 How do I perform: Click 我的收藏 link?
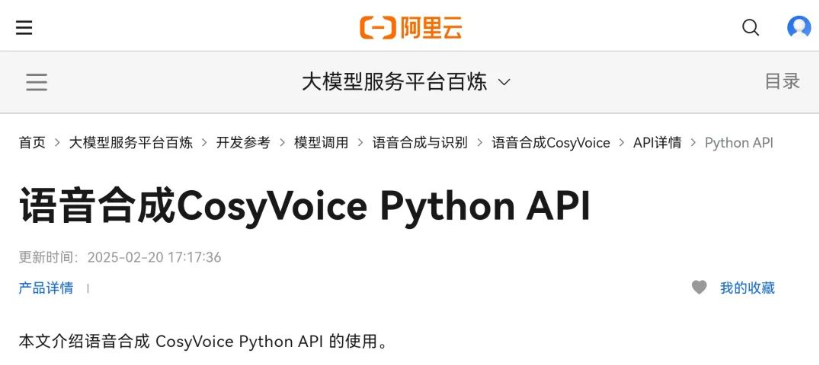pos(747,288)
